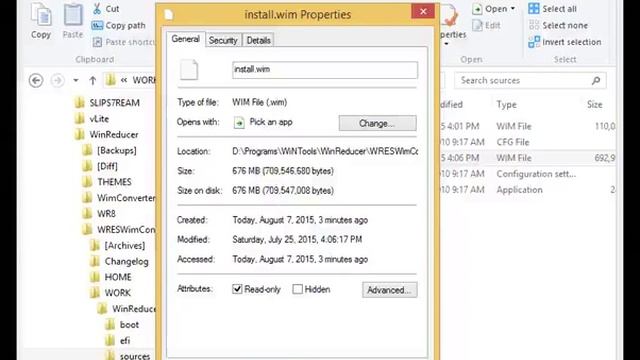
Task: Select the WR8 folder
Action: point(99,214)
